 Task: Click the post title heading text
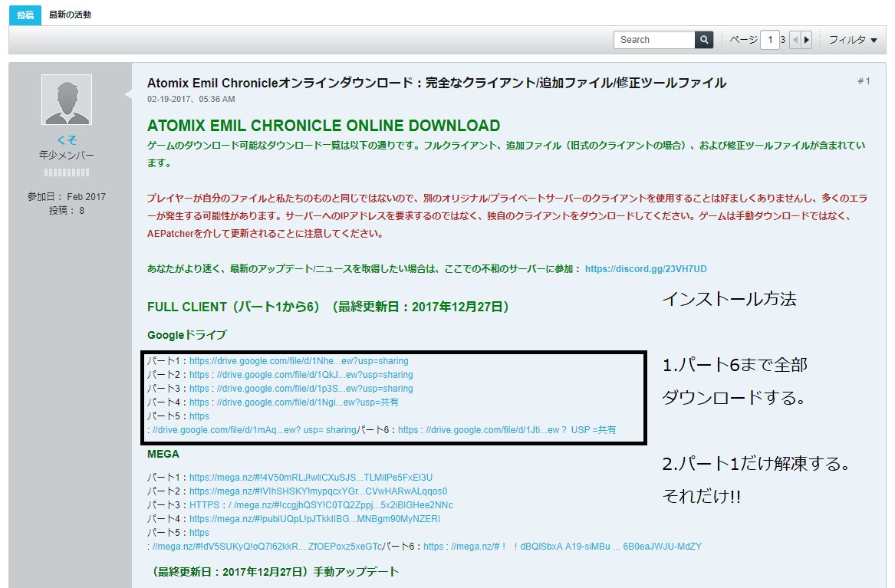pos(436,83)
